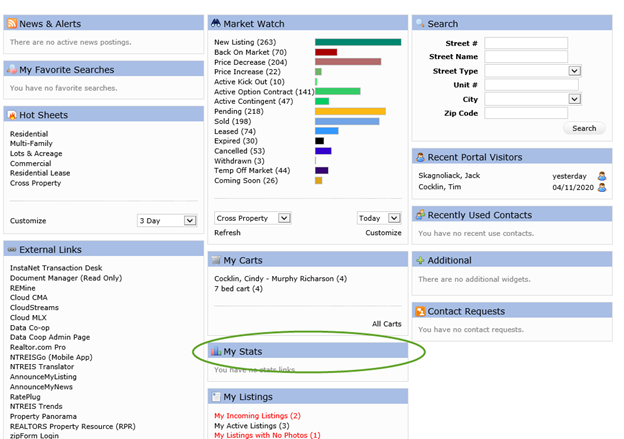Click into the Street Name field
624x439 pixels.
pos(526,57)
